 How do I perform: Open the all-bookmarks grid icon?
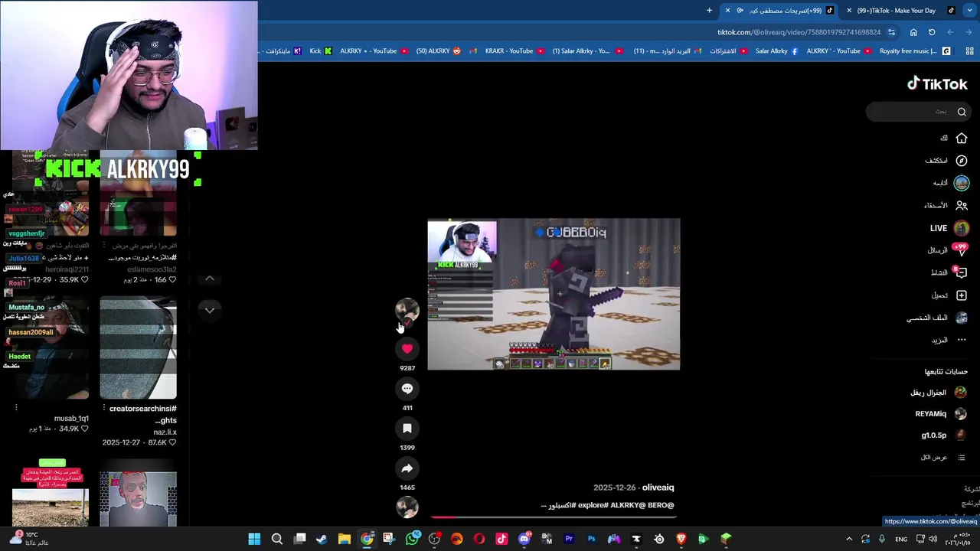point(969,51)
